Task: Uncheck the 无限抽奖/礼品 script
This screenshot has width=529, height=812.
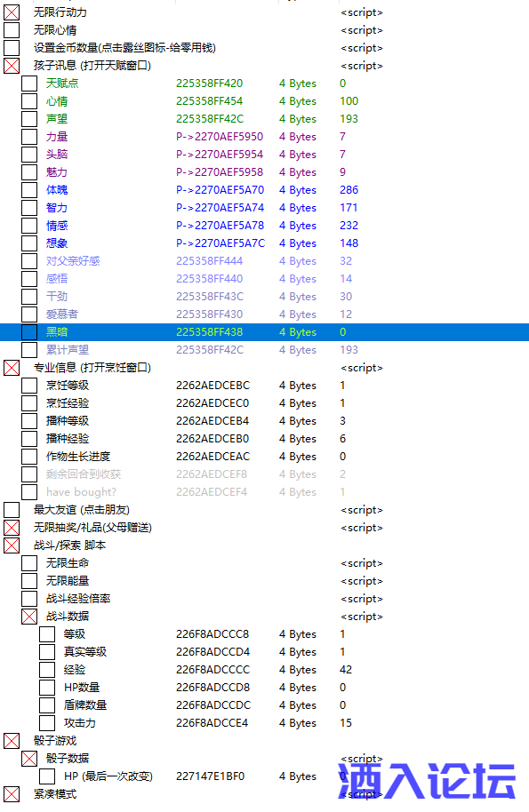Action: [x=12, y=528]
